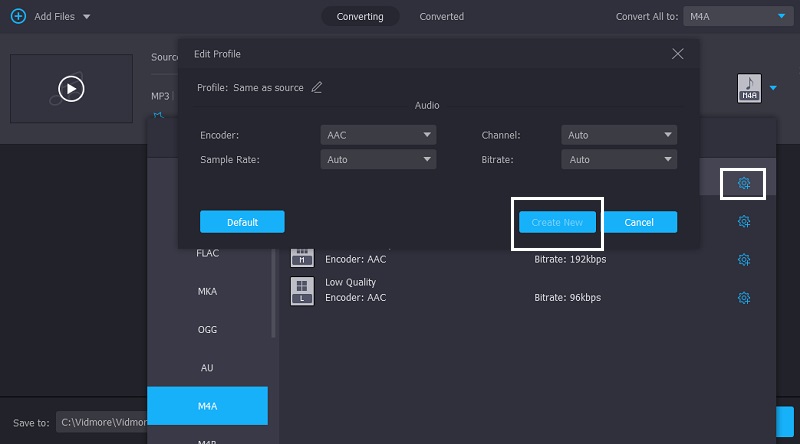Viewport: 800px width, 444px height.
Task: Click the M4A output format file icon
Action: click(748, 88)
